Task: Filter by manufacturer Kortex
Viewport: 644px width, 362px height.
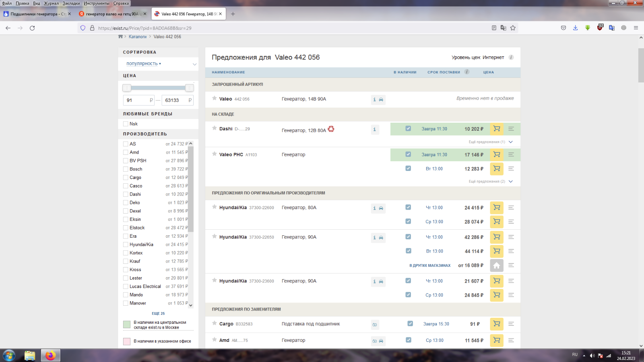Action: coord(126,253)
